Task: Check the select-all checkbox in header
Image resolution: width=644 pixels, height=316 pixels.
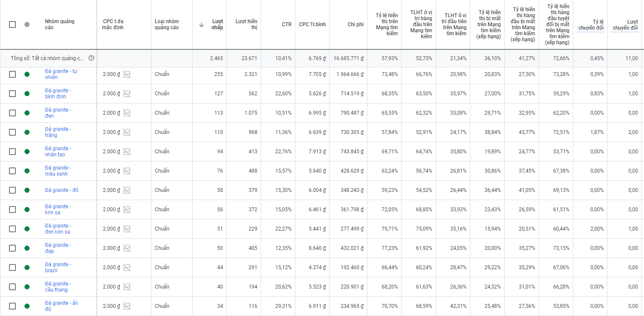Action: (12, 24)
